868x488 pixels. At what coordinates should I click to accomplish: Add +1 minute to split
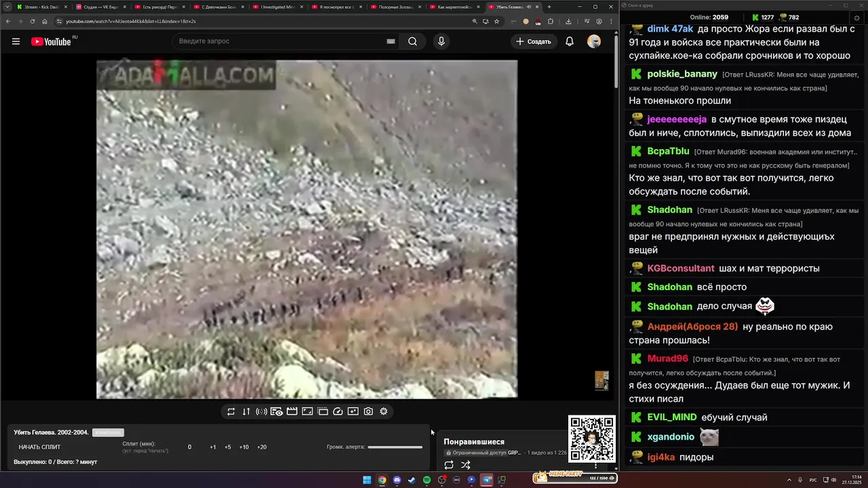click(213, 447)
